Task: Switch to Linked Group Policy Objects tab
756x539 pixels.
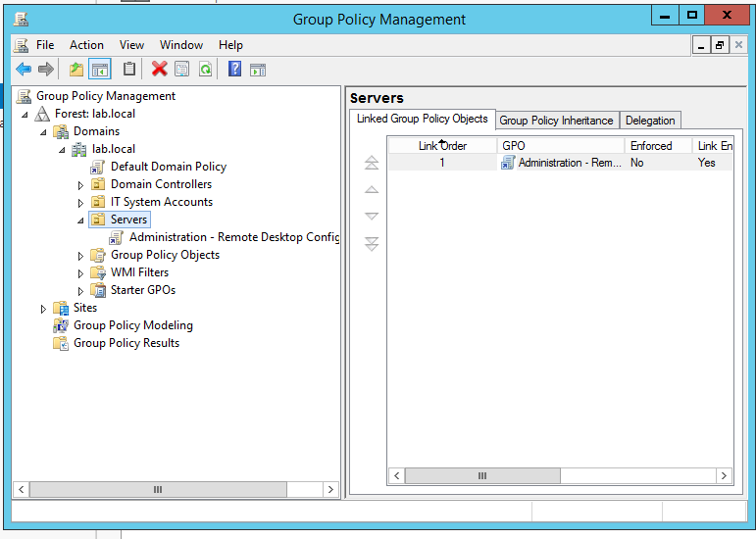Action: point(423,119)
